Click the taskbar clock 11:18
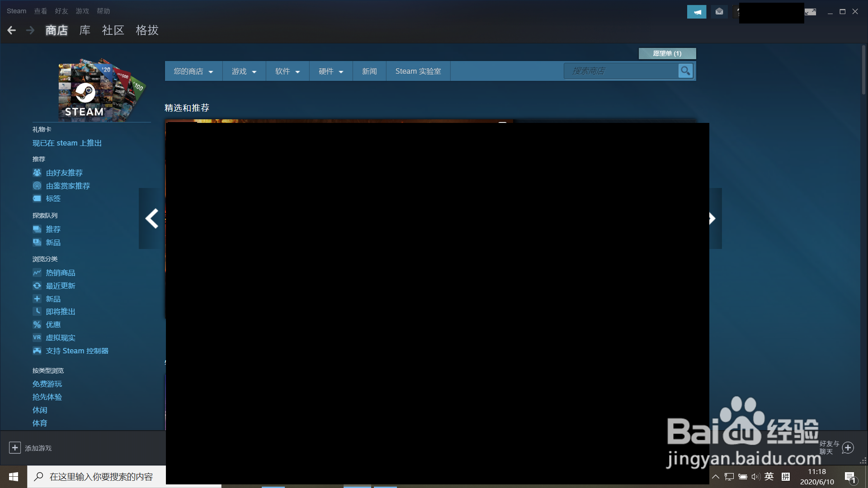The height and width of the screenshot is (488, 868). click(x=817, y=471)
